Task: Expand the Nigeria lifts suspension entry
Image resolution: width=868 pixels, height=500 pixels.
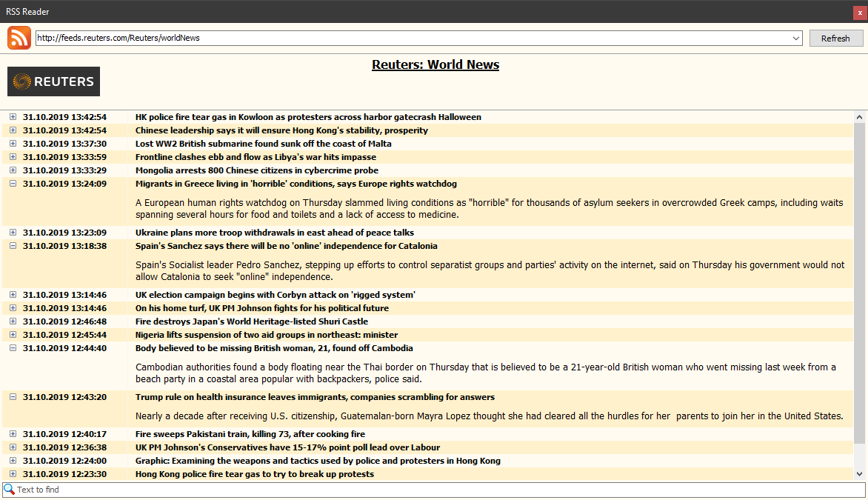Action: (x=13, y=334)
